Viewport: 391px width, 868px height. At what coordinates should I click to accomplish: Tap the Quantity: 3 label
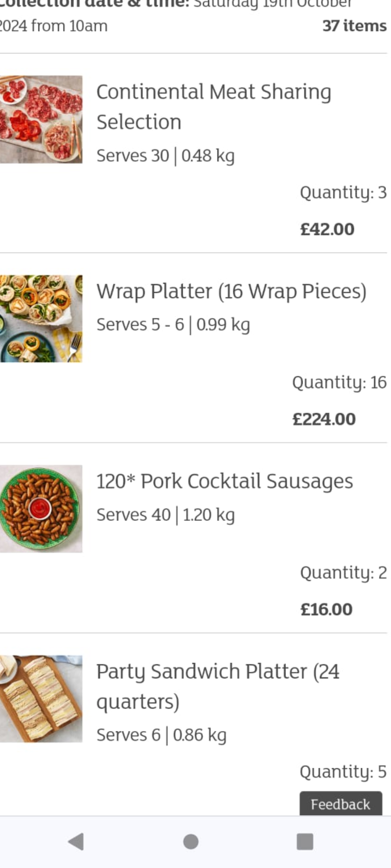pos(343,192)
